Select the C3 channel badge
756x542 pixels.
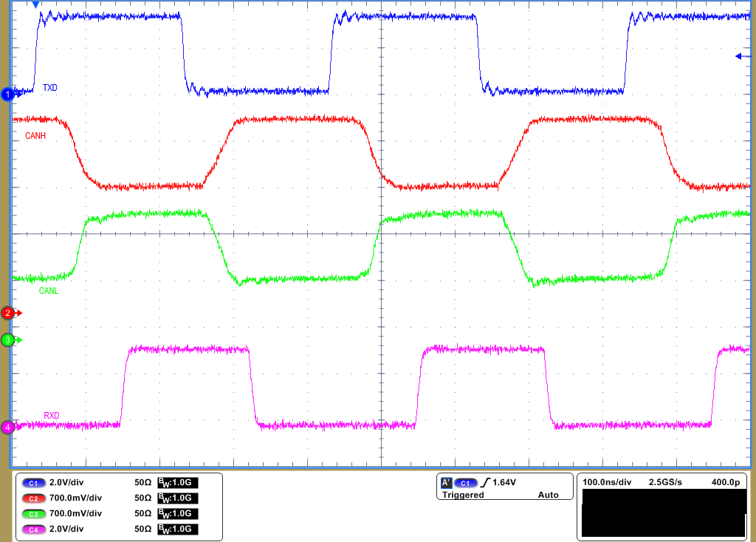pyautogui.click(x=32, y=514)
